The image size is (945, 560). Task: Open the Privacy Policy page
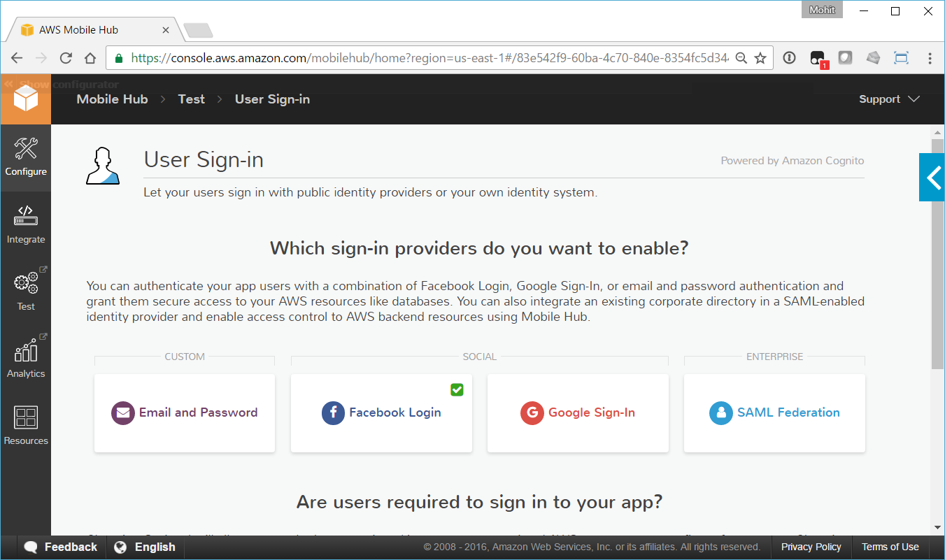tap(811, 547)
